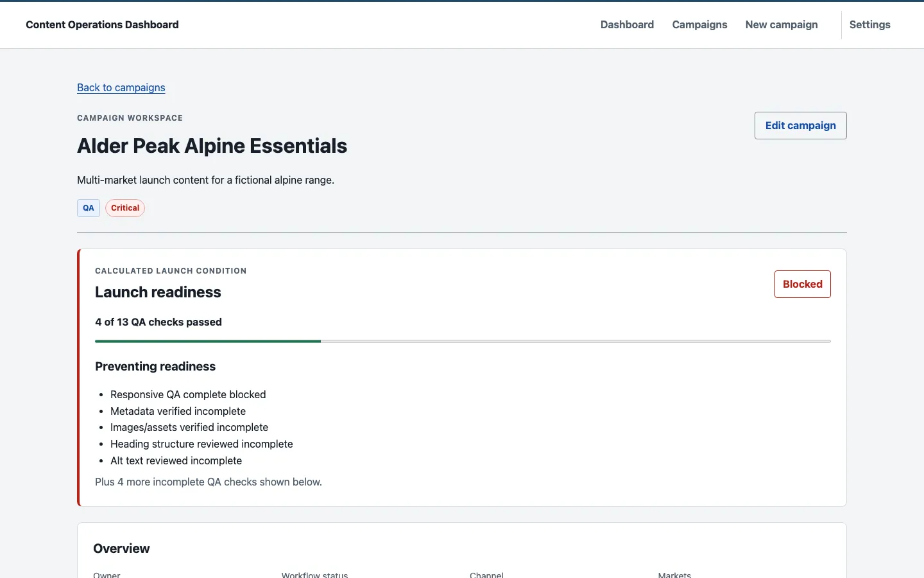Viewport: 924px width, 578px height.
Task: Select 'Images/assets verified incomplete' item
Action: pos(189,427)
